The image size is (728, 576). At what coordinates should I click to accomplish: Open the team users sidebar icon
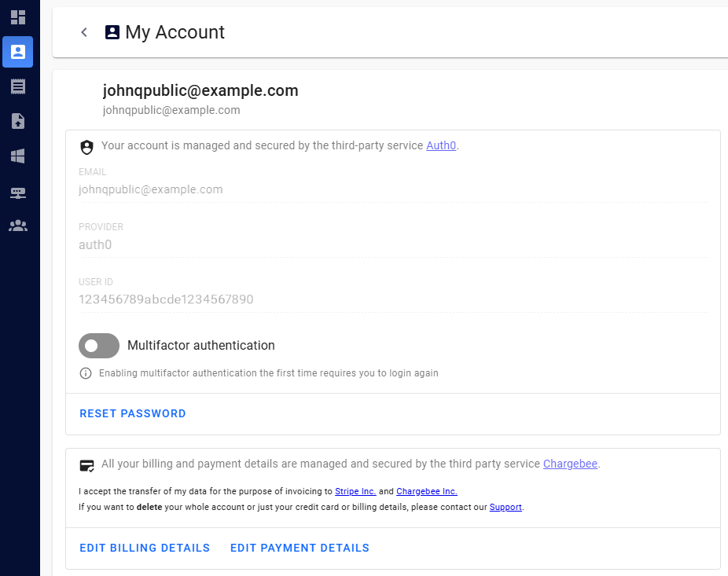[x=18, y=226]
